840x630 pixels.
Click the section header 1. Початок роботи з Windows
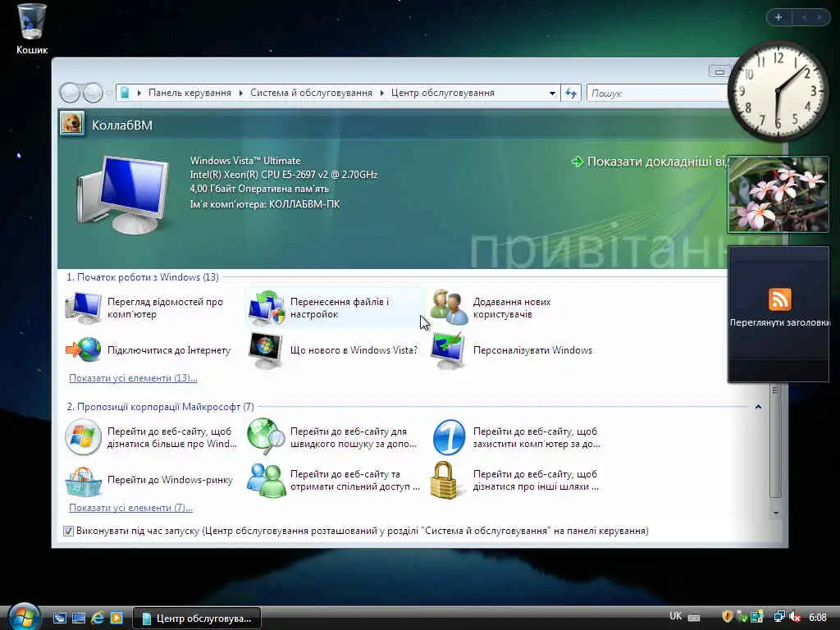click(143, 277)
